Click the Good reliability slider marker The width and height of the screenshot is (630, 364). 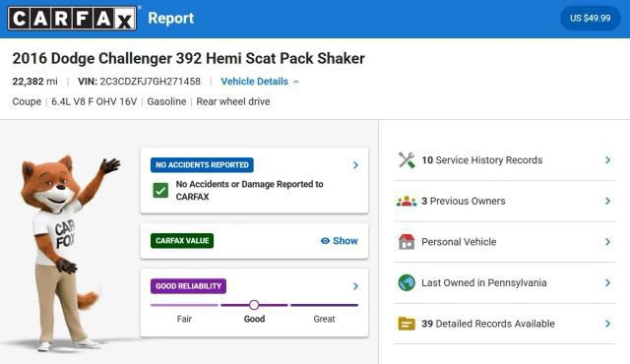click(254, 305)
